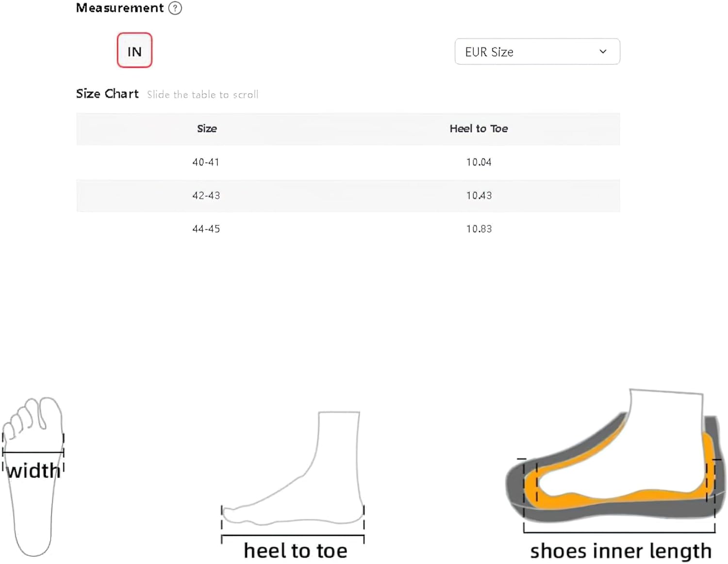This screenshot has width=728, height=564.
Task: Click the 10.43 heel to toe value
Action: click(479, 196)
